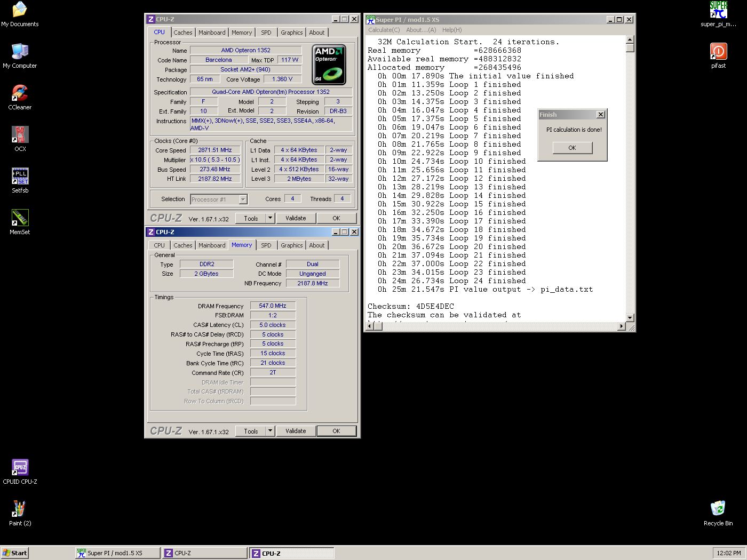Viewport: 747px width, 560px height.
Task: Click the Command Rate value 2T
Action: click(x=273, y=373)
